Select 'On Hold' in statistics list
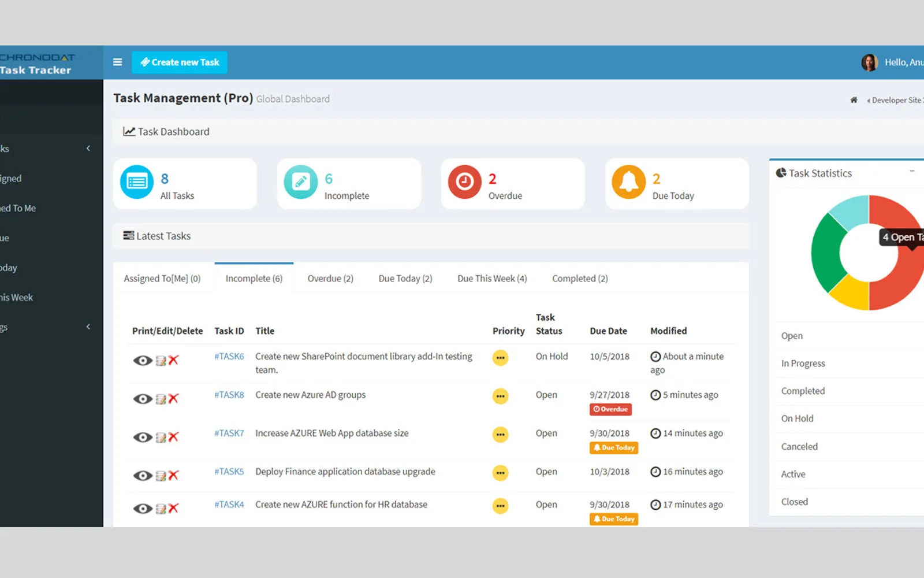The width and height of the screenshot is (924, 578). click(x=798, y=418)
